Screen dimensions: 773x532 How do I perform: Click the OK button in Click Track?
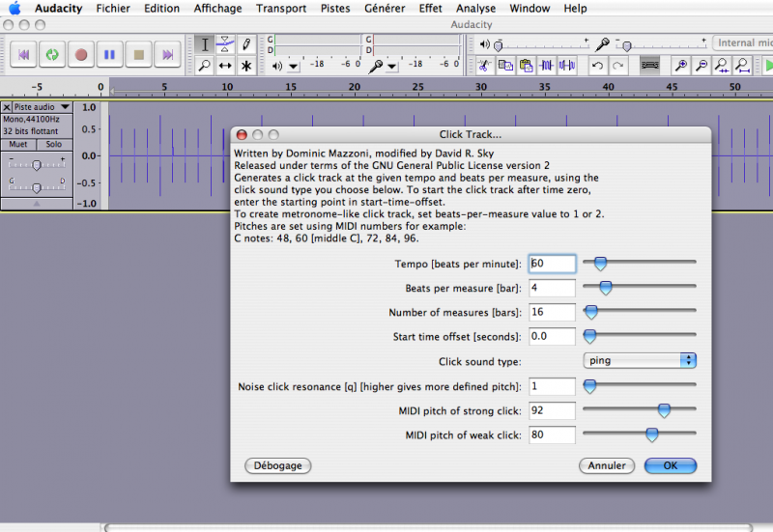671,465
